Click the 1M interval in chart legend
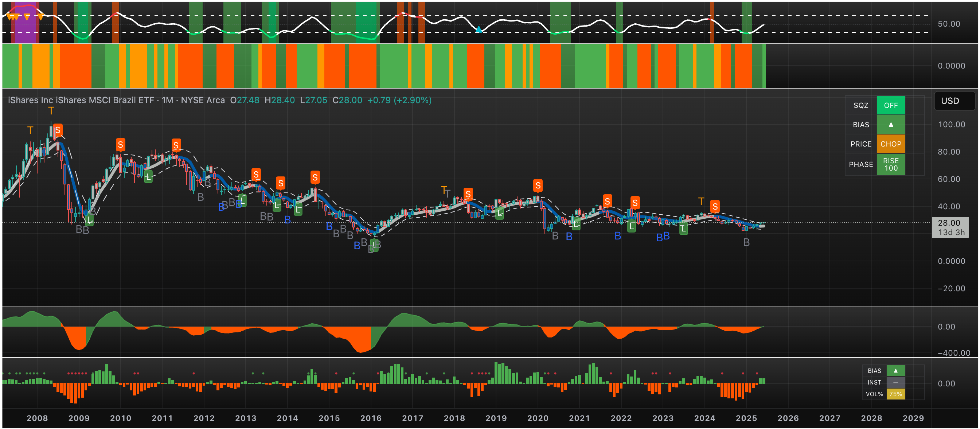This screenshot has height=429, width=980. [167, 100]
